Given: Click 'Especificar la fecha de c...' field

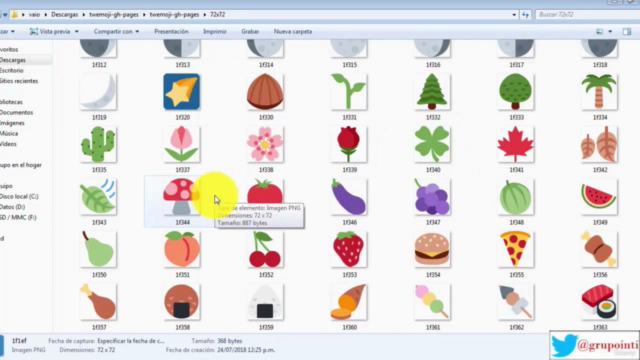Looking at the screenshot, I should click(x=131, y=341).
